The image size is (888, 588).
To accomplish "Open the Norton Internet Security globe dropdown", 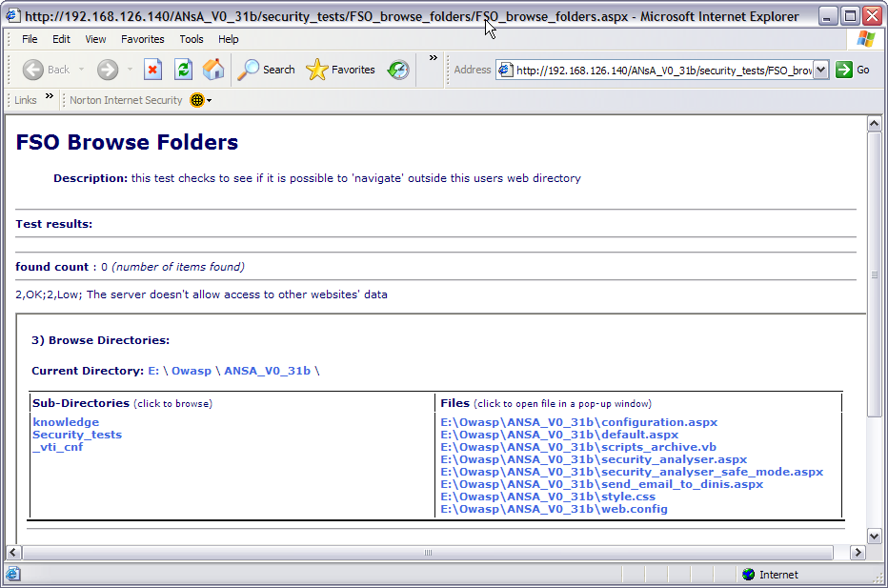I will tap(201, 100).
